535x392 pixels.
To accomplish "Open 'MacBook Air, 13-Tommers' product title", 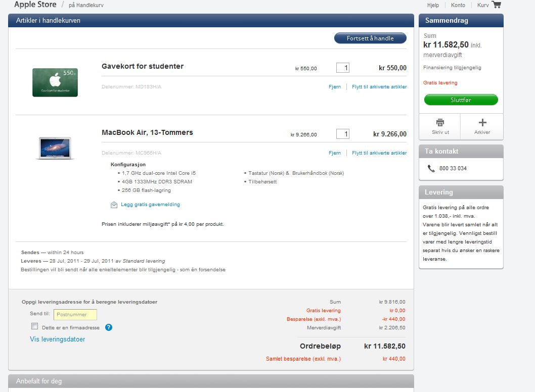I will (147, 132).
